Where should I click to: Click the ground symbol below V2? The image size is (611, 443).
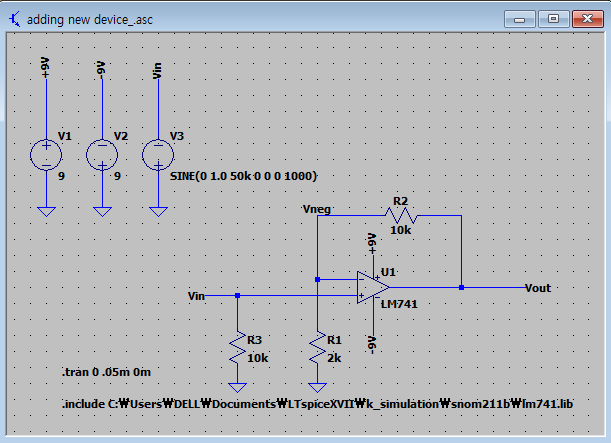point(102,212)
